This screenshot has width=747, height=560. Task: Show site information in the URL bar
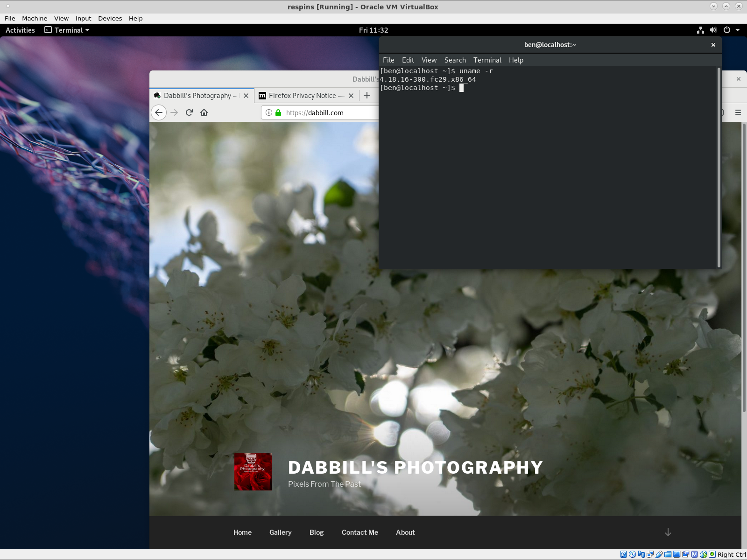click(x=269, y=112)
